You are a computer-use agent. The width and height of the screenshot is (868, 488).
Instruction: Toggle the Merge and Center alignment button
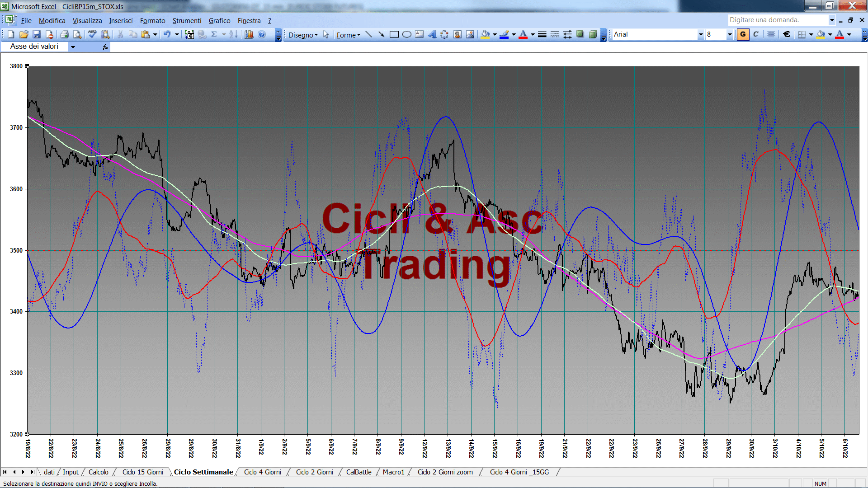pos(771,34)
